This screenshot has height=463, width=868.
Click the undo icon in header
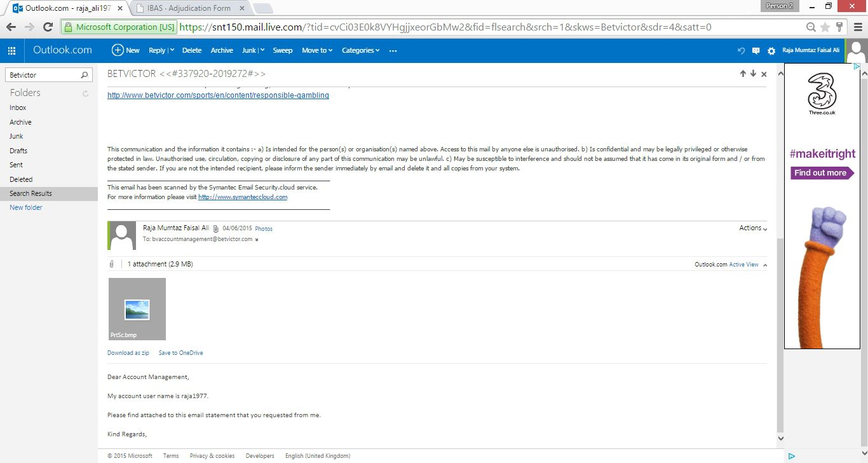741,50
